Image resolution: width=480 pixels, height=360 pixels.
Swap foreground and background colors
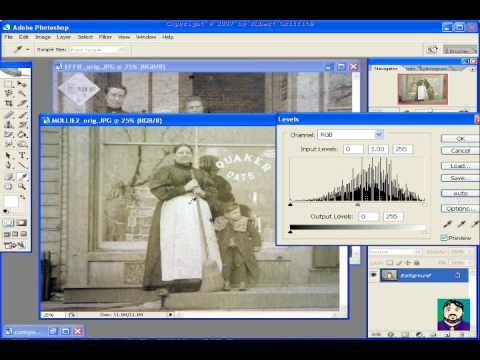pyautogui.click(x=22, y=197)
